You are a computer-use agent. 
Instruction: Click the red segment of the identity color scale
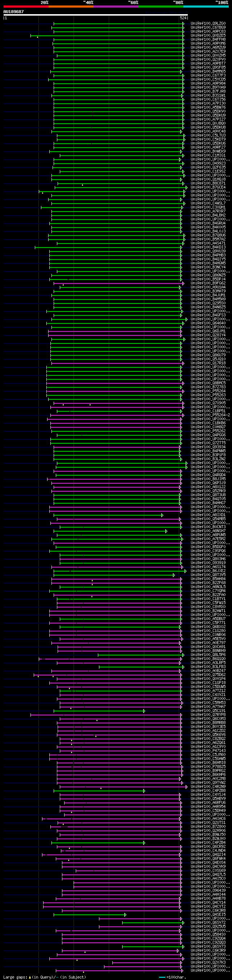coord(26,7)
